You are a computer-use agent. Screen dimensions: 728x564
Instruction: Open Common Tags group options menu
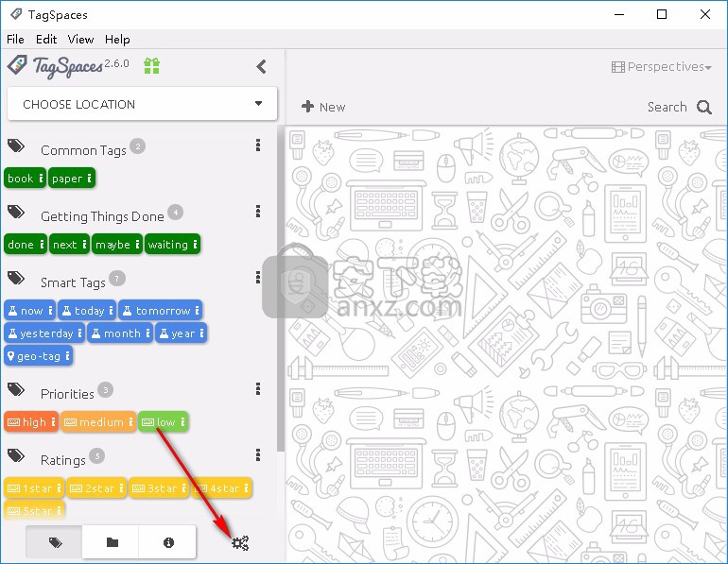coord(258,145)
